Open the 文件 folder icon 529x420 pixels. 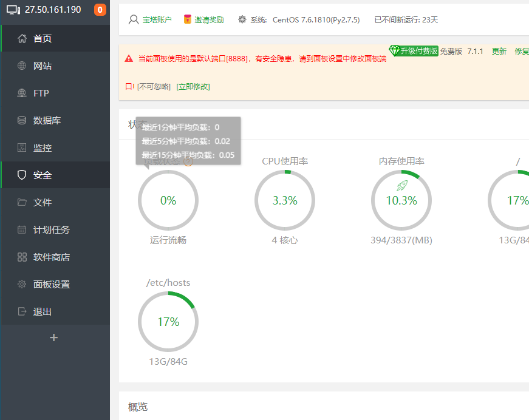(22, 202)
